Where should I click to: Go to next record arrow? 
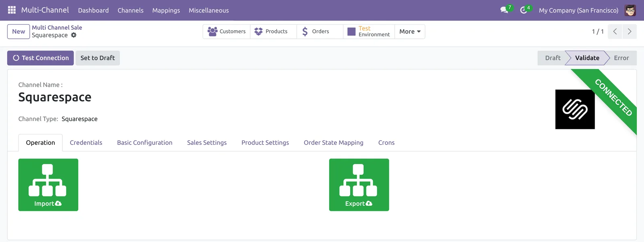click(630, 31)
